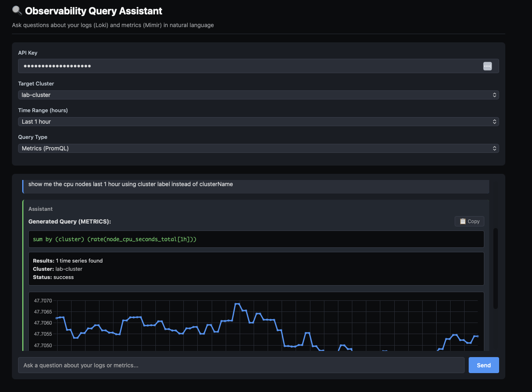Click the 'Status: success' text
Viewport: 532px width, 392px height.
[x=53, y=277]
